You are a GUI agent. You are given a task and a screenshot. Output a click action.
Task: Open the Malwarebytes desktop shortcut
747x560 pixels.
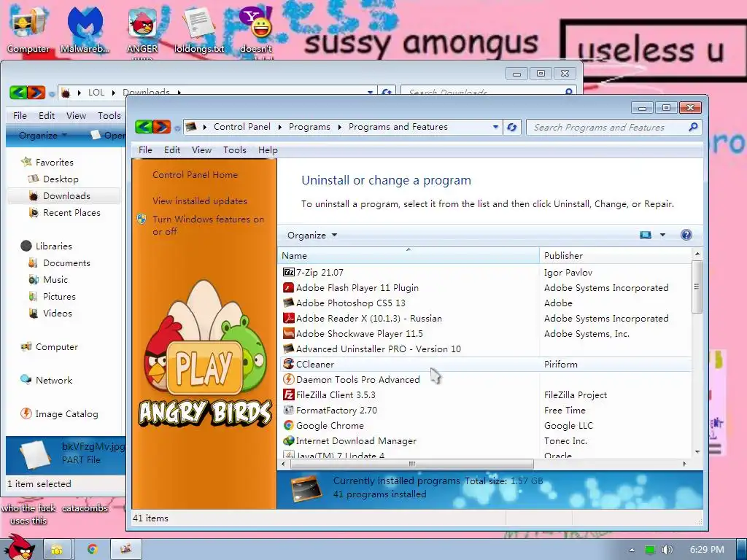click(x=85, y=28)
